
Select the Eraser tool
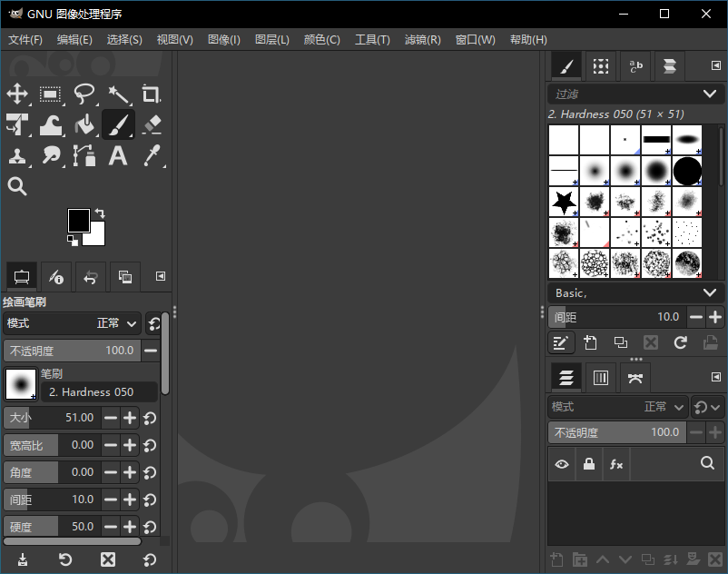152,124
